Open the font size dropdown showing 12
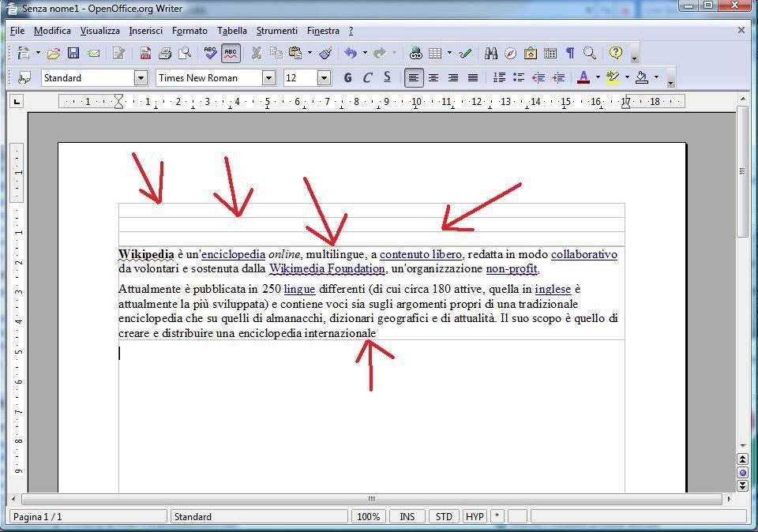758x532 pixels. pyautogui.click(x=324, y=77)
